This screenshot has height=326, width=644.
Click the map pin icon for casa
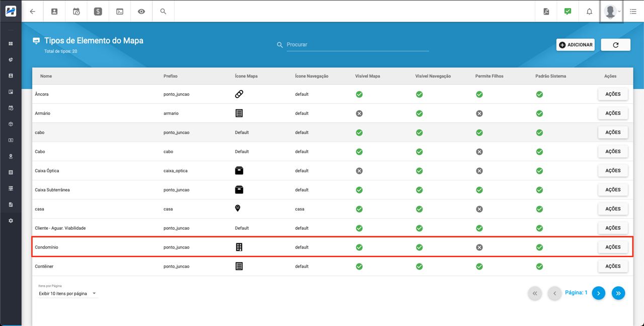click(x=238, y=208)
